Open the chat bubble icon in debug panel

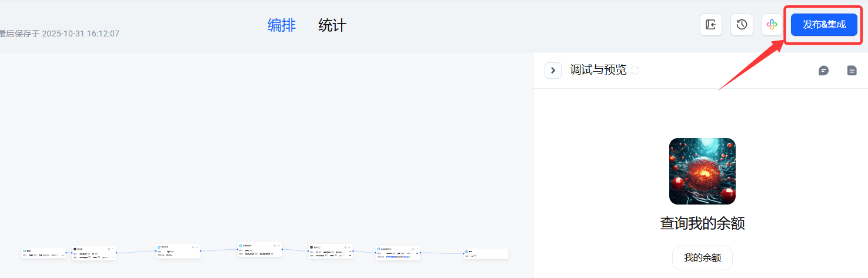823,71
